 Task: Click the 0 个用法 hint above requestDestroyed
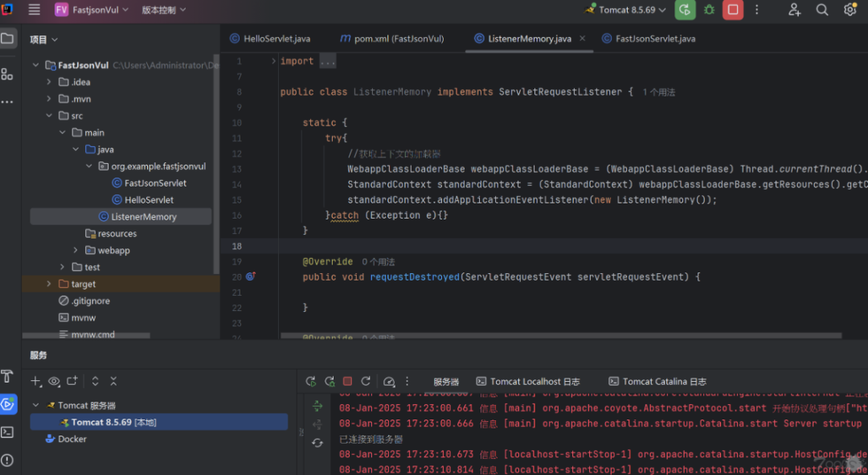pyautogui.click(x=378, y=262)
